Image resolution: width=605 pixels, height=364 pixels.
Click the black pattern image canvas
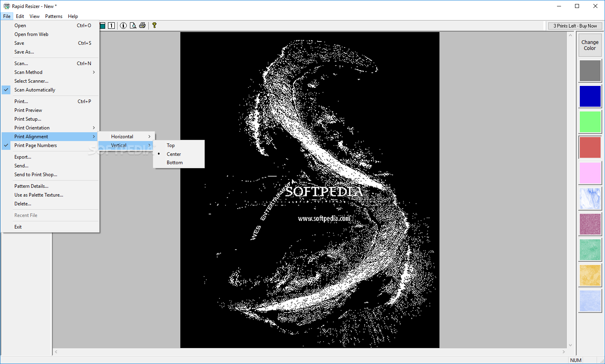tap(310, 190)
